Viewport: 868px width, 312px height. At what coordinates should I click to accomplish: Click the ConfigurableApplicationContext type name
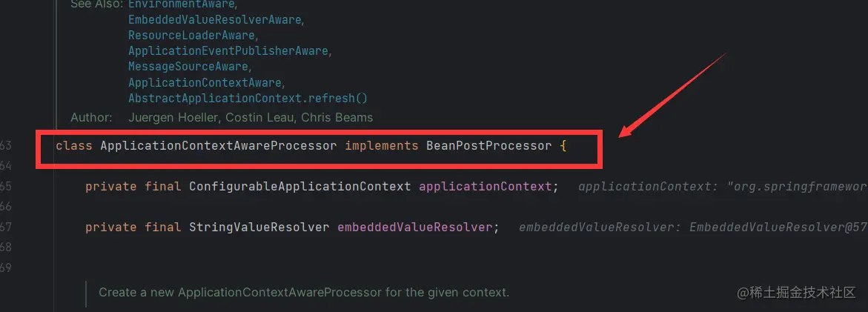(300, 187)
